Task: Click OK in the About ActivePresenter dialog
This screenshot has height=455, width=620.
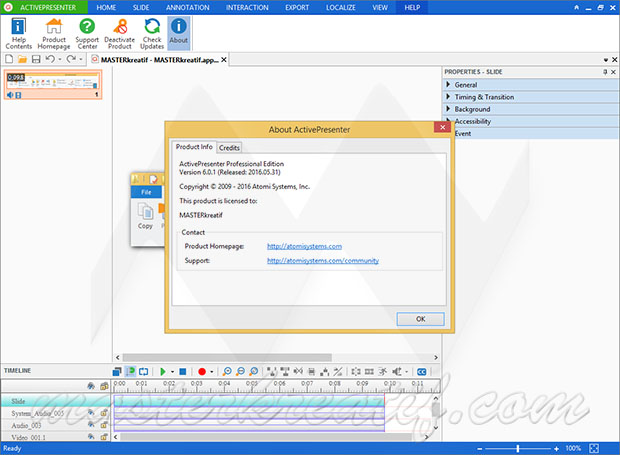Action: pos(420,319)
